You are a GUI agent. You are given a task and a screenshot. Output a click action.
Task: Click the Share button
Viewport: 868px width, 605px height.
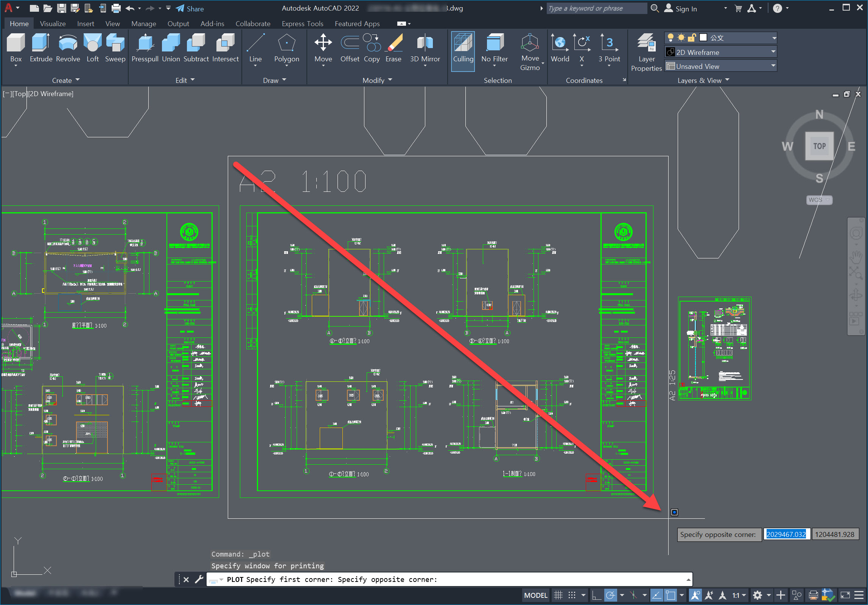(190, 8)
